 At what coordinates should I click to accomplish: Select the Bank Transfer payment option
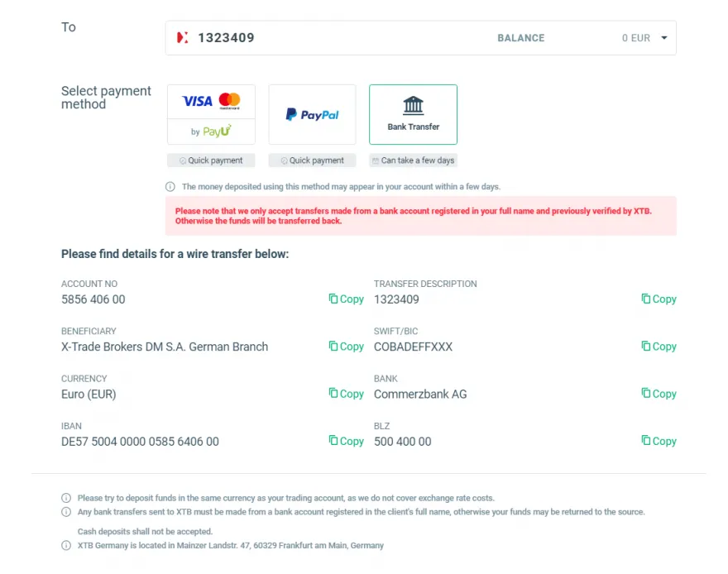click(413, 112)
